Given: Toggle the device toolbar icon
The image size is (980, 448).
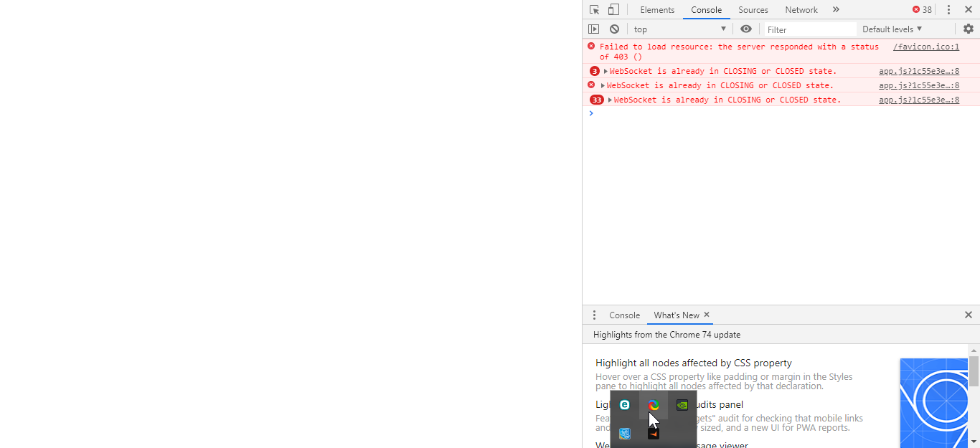Looking at the screenshot, I should 613,9.
